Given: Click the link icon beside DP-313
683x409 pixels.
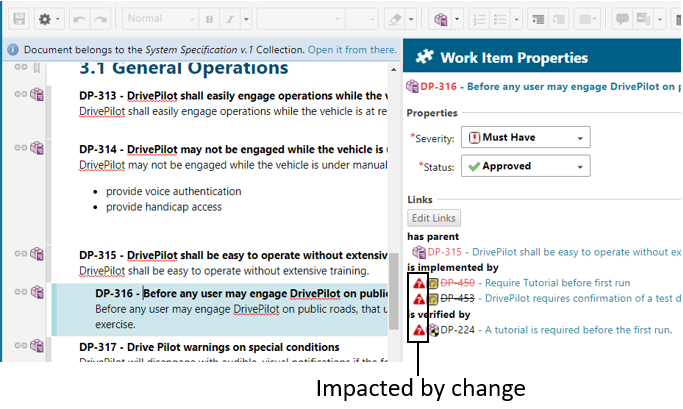Looking at the screenshot, I should (x=20, y=94).
